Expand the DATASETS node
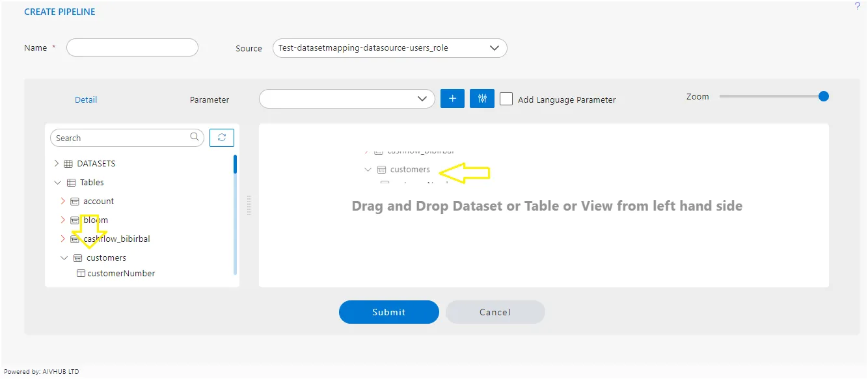 [57, 164]
